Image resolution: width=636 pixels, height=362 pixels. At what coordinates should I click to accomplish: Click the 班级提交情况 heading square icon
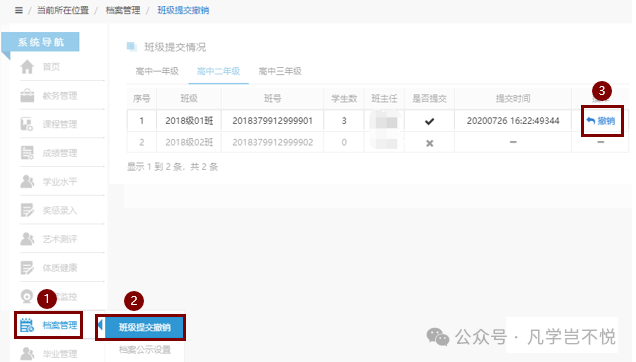click(131, 47)
